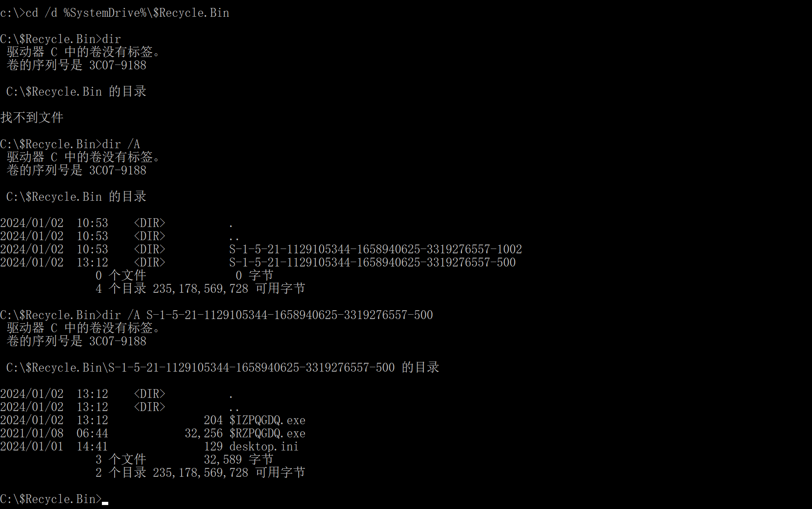Click the SID directory name ending in -1002
Screen dimensions: 812x509
375,249
